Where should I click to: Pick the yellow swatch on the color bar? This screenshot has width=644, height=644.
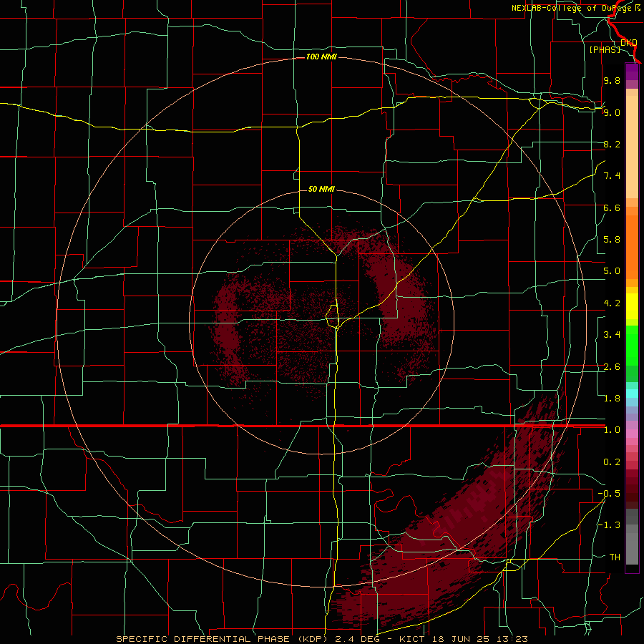point(632,306)
